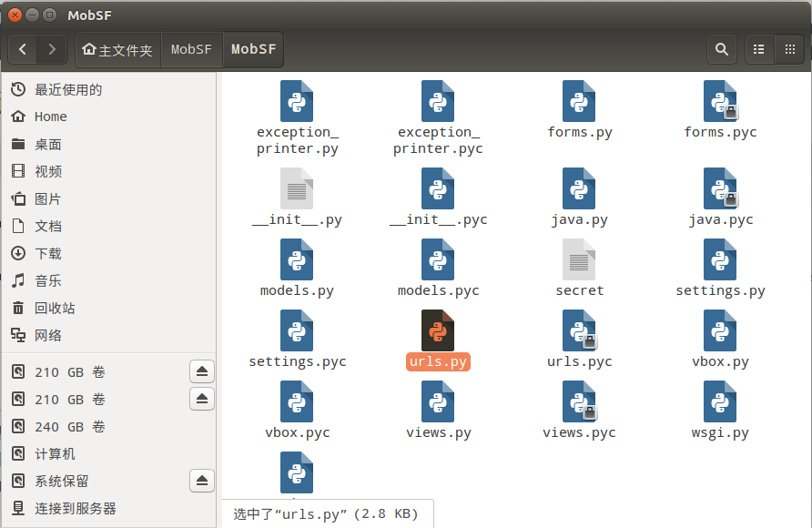Image resolution: width=812 pixels, height=528 pixels.
Task: Click the views.py file icon
Action: tap(438, 401)
